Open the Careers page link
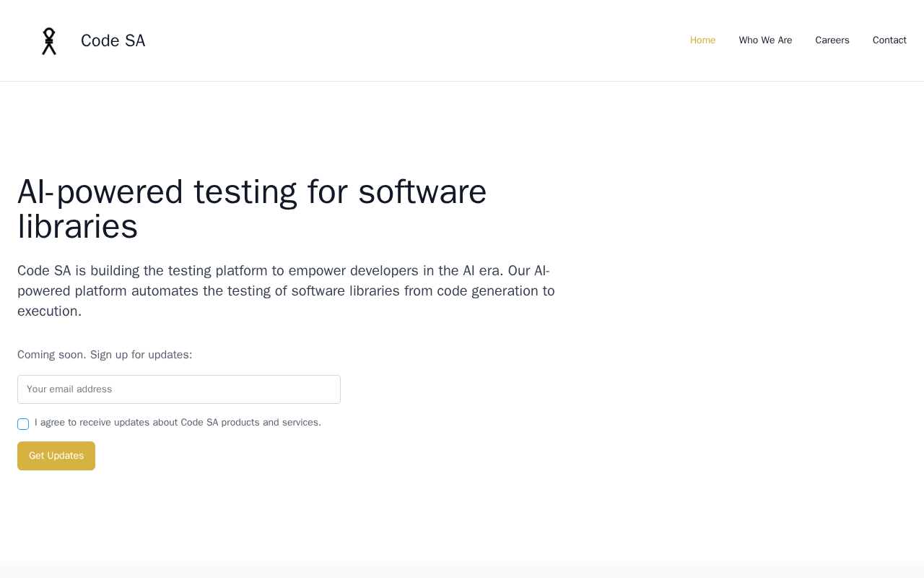The image size is (924, 578). pyautogui.click(x=832, y=40)
